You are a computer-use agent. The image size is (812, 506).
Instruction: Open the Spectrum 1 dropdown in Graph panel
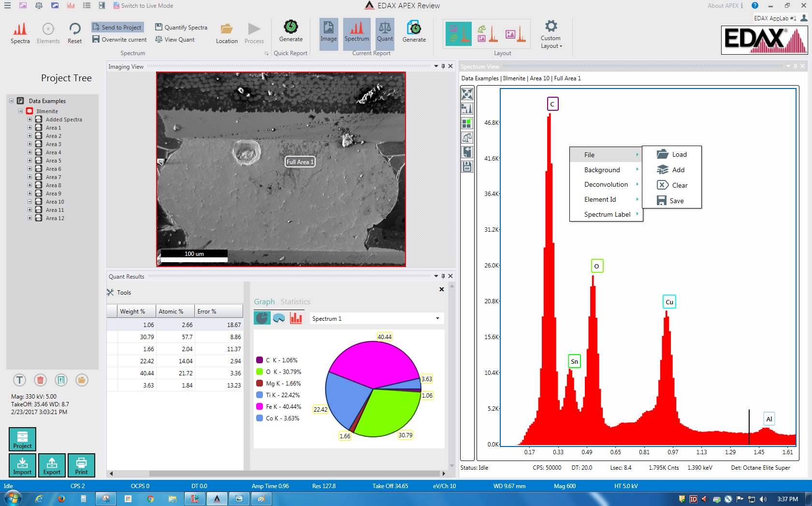[435, 318]
